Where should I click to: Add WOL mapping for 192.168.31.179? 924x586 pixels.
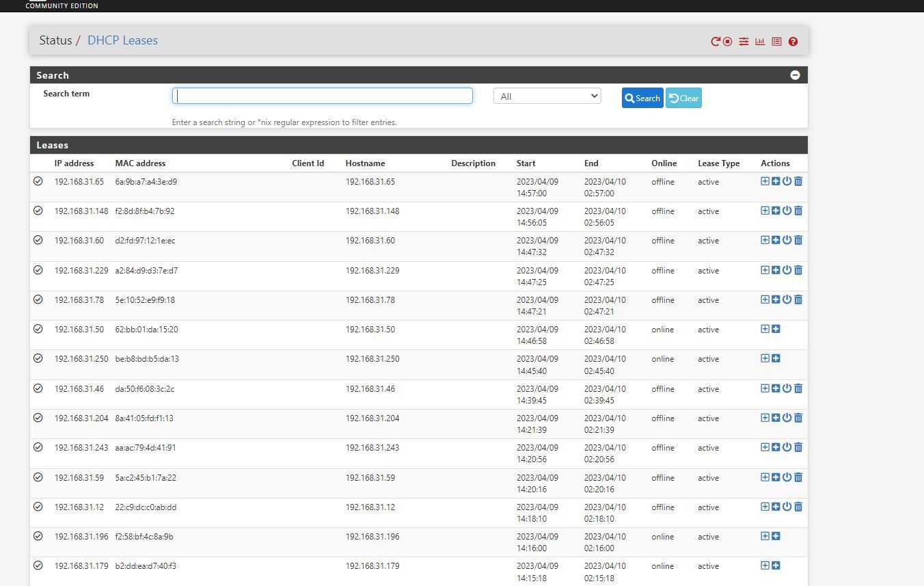[x=776, y=565]
